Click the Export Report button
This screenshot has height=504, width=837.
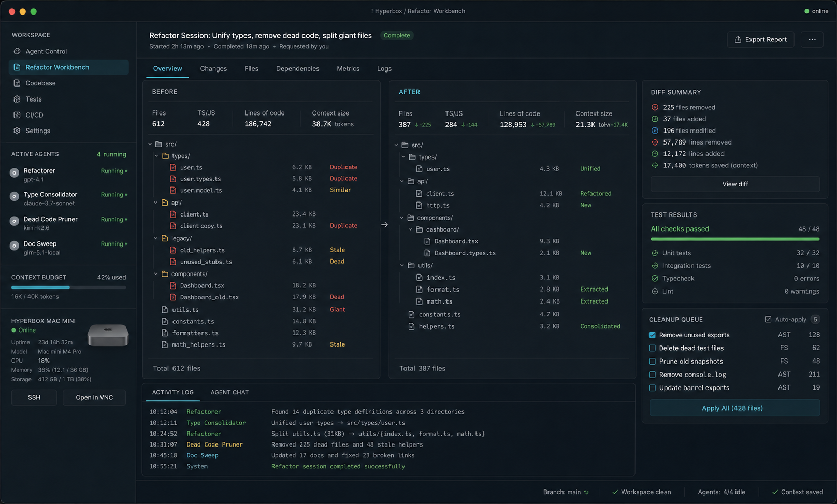click(760, 39)
